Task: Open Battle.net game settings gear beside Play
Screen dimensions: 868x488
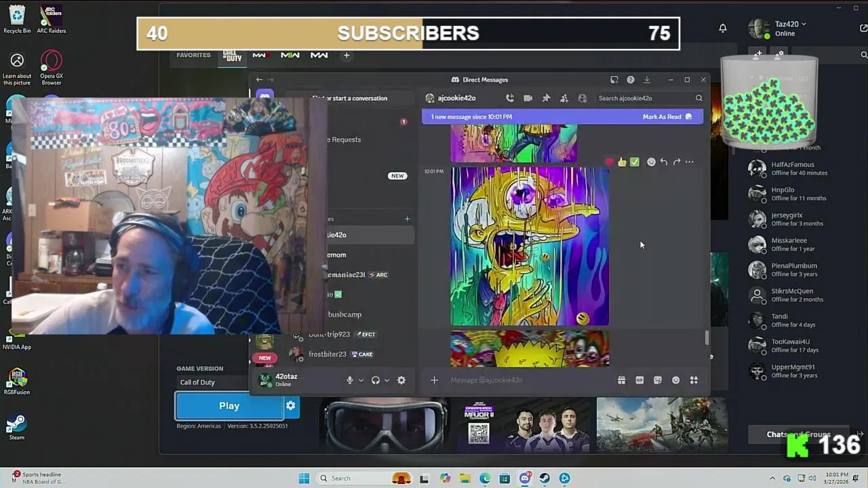Action: pos(291,405)
